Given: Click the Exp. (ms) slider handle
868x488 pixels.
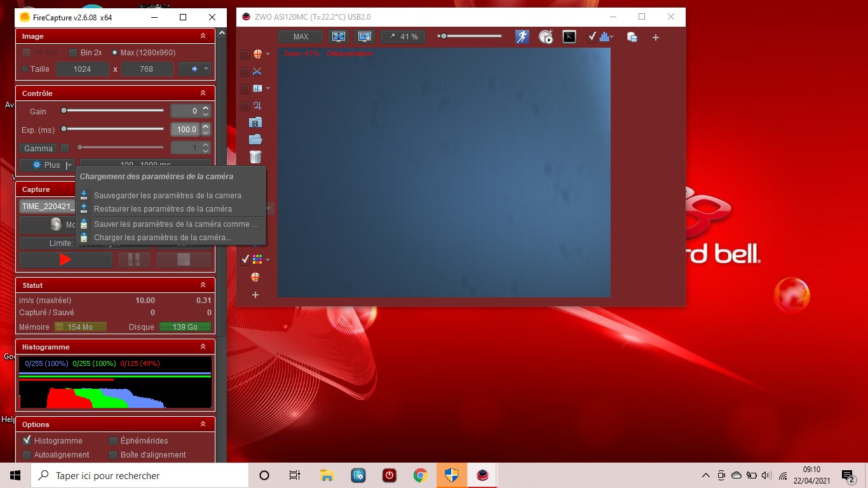Looking at the screenshot, I should tap(64, 129).
